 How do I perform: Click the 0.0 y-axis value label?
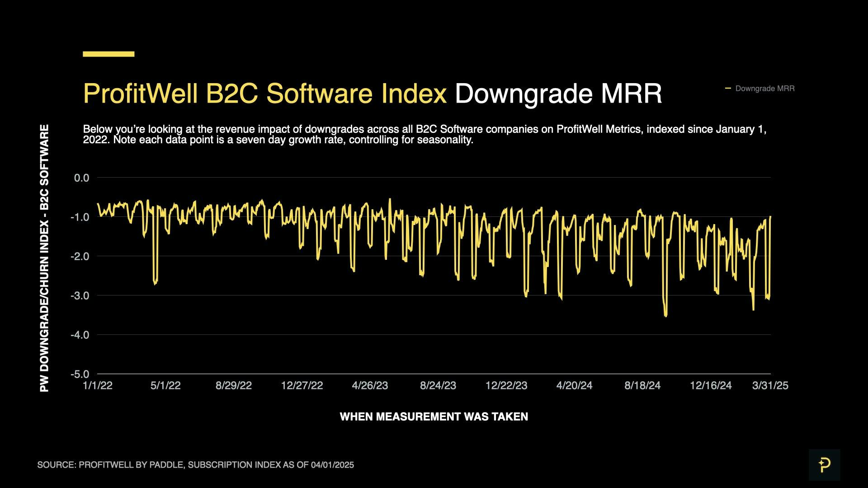82,178
